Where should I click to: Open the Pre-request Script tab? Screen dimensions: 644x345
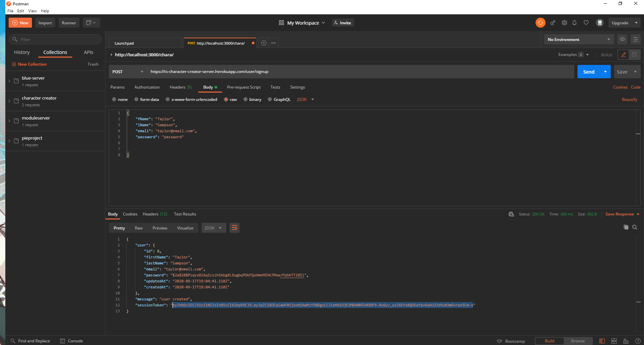pyautogui.click(x=244, y=87)
